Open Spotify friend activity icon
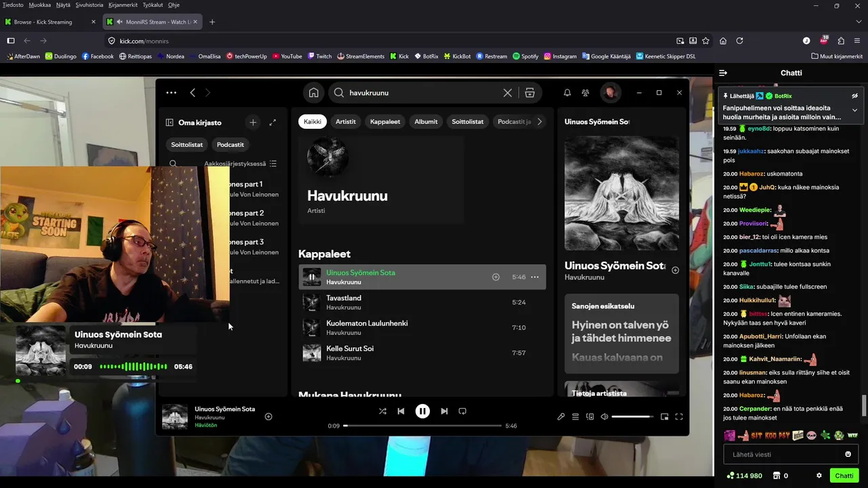 tap(585, 93)
